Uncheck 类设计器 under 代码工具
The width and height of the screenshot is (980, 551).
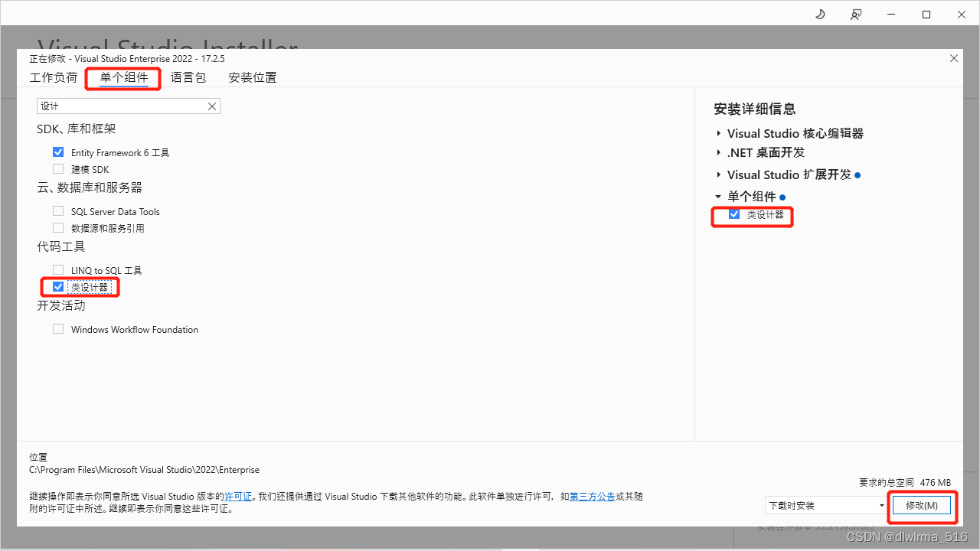58,286
